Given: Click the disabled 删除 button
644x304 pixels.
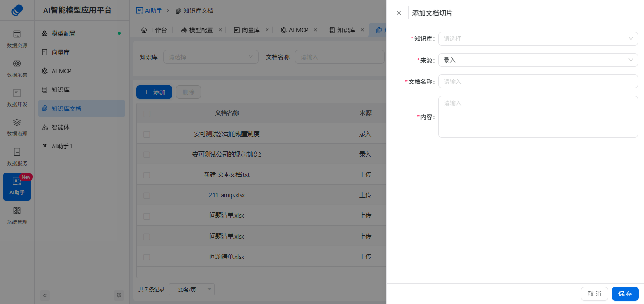Looking at the screenshot, I should coord(188,92).
